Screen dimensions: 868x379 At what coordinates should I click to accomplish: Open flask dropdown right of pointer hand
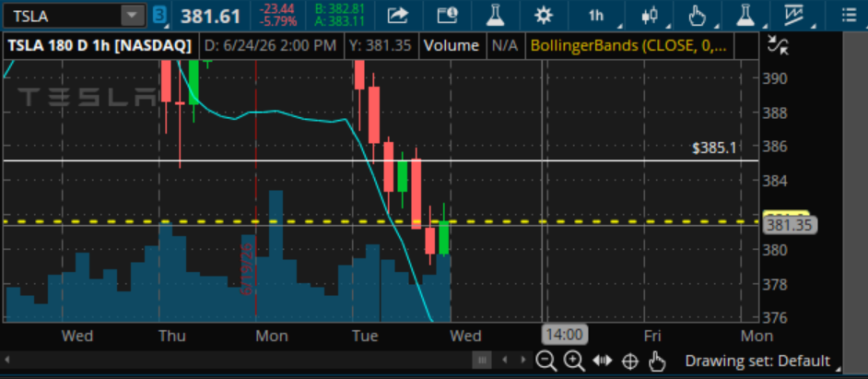click(x=745, y=16)
